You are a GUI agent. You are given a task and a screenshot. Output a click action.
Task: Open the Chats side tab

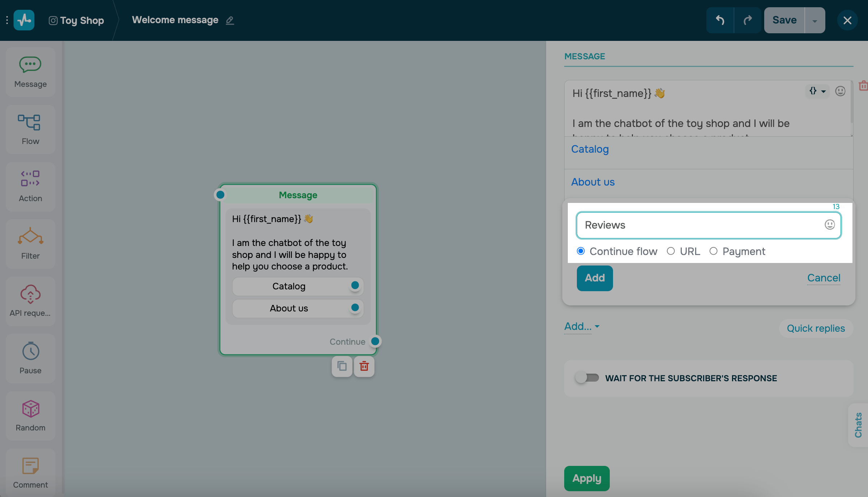coord(858,425)
